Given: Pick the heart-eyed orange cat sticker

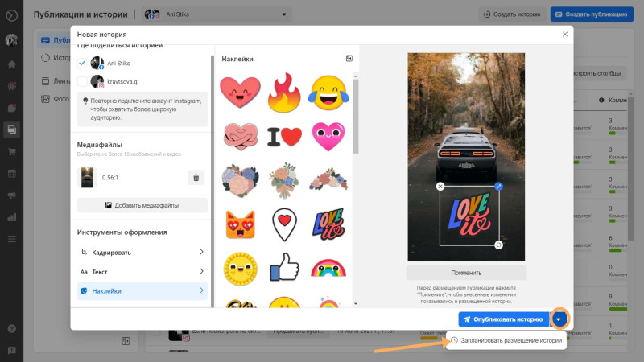Looking at the screenshot, I should coord(240,224).
